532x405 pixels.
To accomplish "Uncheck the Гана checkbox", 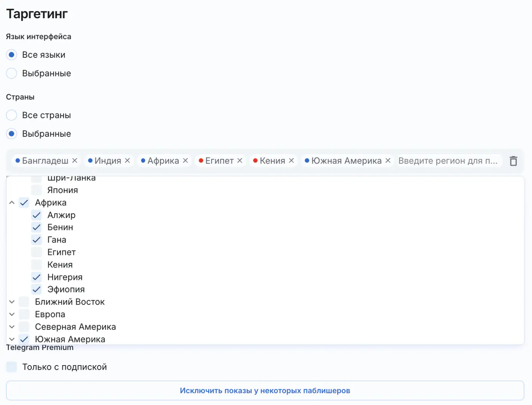I will point(36,240).
